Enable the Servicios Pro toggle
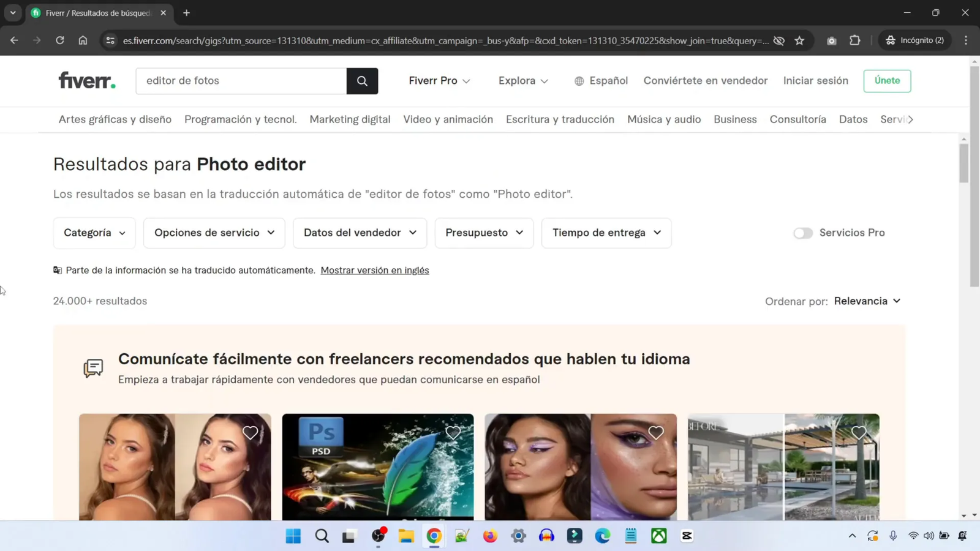Screen dimensions: 980x551 [x=803, y=233]
